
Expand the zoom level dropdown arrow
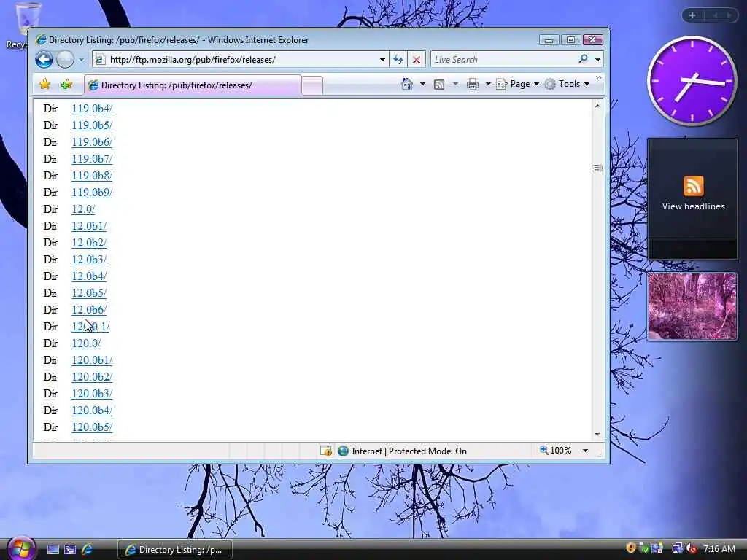585,451
